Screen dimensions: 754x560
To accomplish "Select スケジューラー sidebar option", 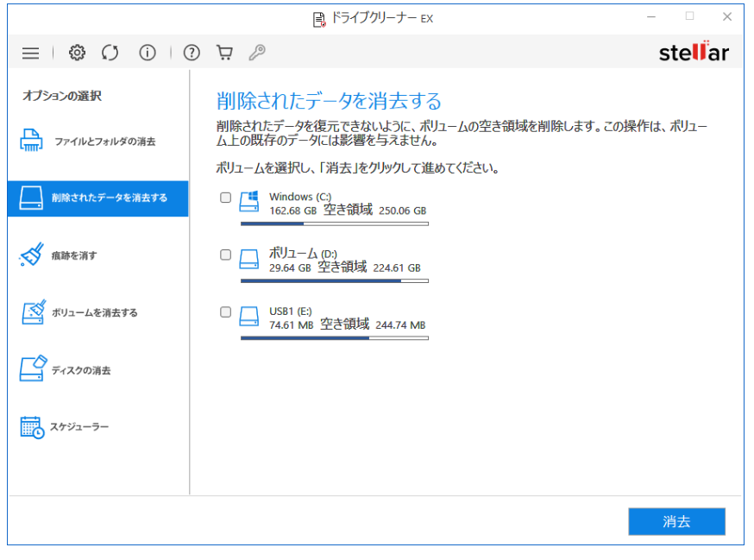I will (97, 427).
